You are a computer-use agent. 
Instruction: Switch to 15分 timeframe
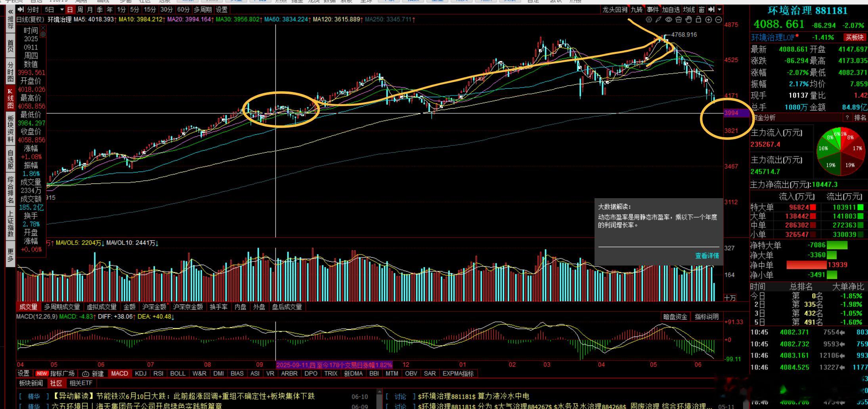150,10
